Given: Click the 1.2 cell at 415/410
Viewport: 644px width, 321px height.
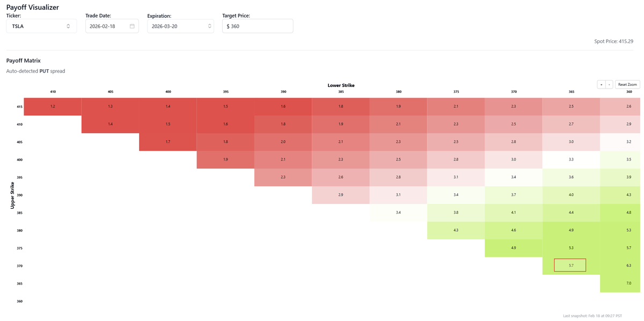Looking at the screenshot, I should (53, 107).
